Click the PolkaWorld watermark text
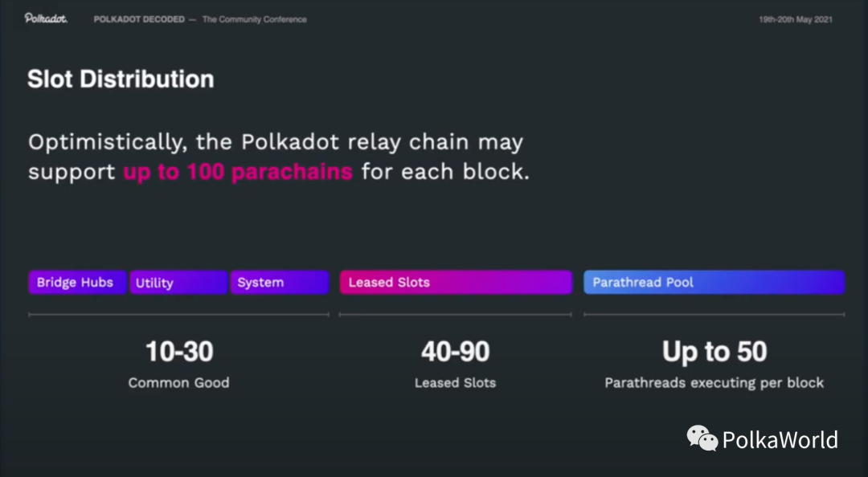The width and height of the screenshot is (868, 477). coord(780,440)
